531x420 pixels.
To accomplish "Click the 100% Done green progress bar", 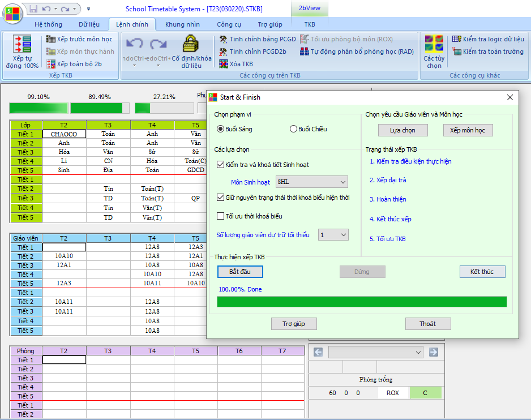I will pyautogui.click(x=362, y=302).
